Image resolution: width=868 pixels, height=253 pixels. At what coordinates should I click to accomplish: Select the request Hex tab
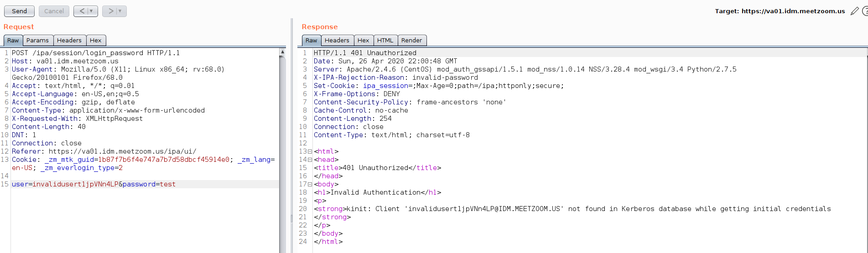(x=96, y=40)
